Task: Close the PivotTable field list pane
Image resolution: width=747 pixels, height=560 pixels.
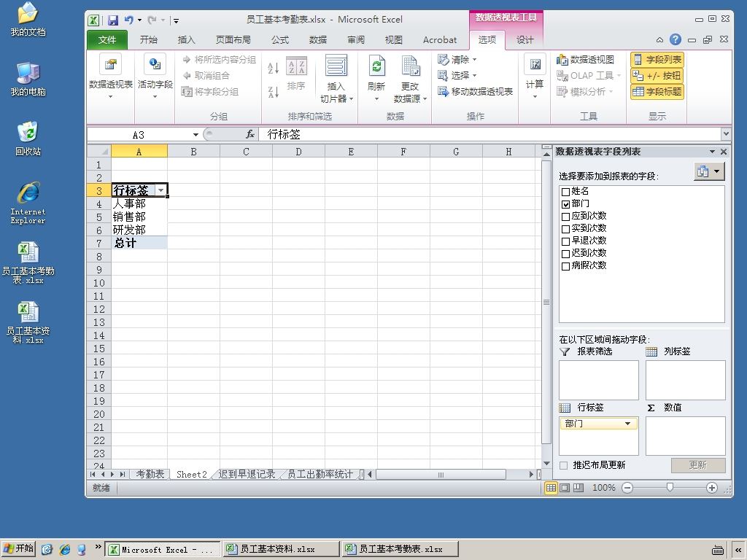Action: [x=724, y=152]
